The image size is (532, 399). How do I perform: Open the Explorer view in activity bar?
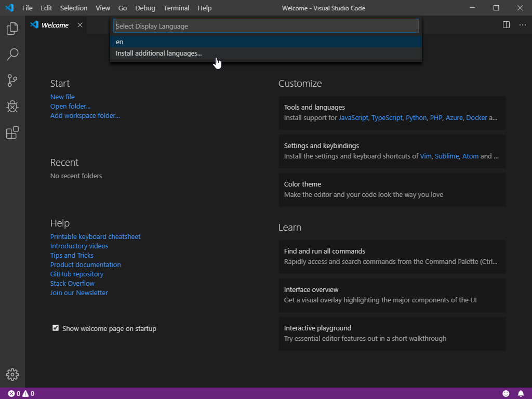tap(12, 29)
